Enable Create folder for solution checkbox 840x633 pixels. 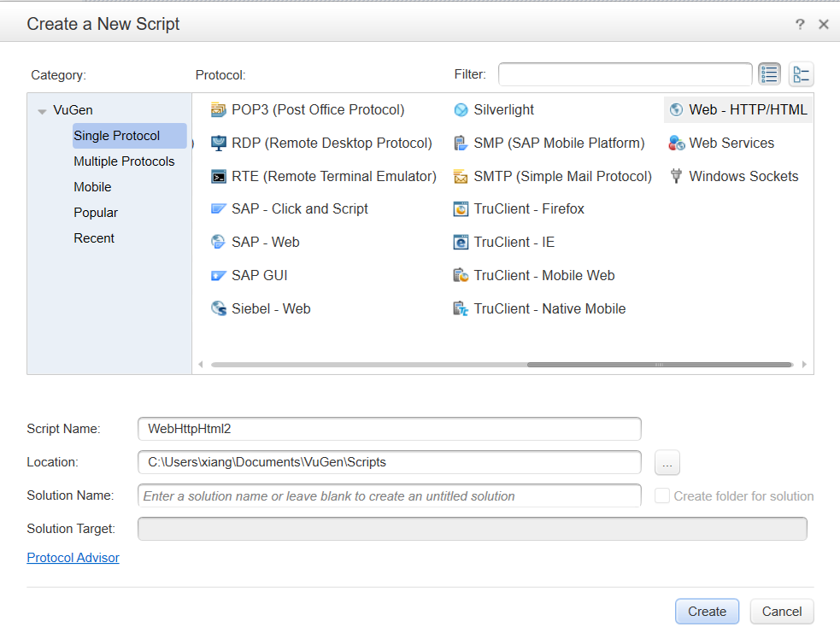(x=662, y=496)
